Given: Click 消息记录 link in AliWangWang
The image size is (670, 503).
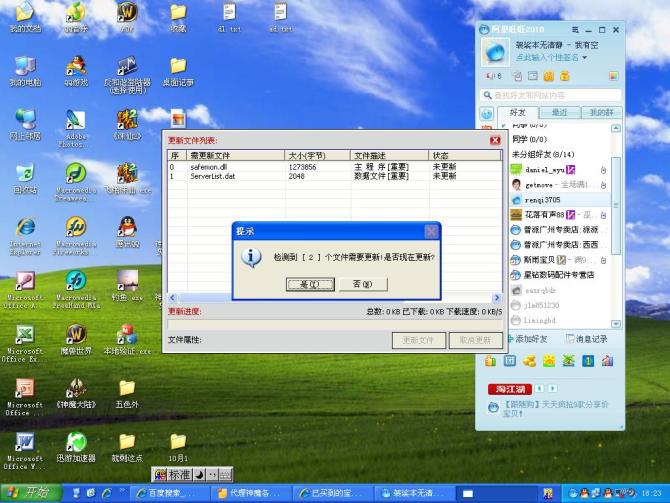Looking at the screenshot, I should (x=587, y=339).
